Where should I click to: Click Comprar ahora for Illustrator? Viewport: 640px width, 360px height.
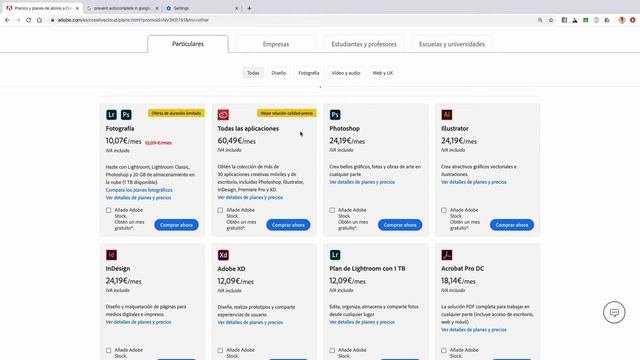pos(512,225)
